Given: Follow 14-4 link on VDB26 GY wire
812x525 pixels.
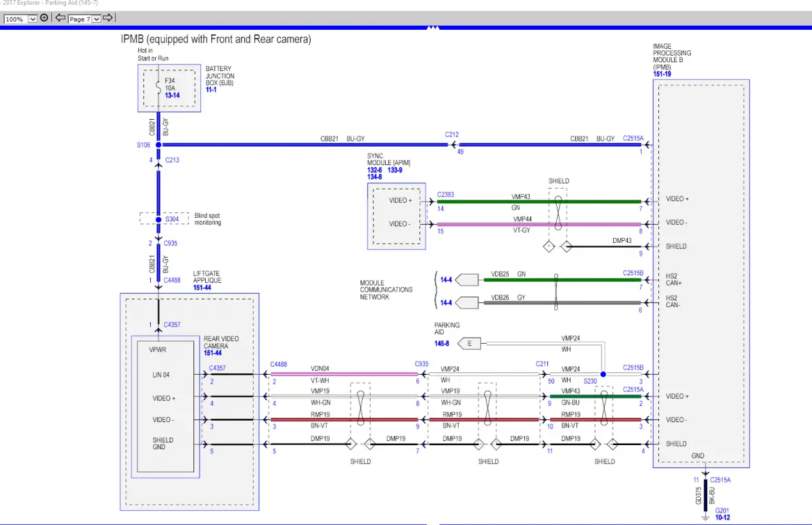Looking at the screenshot, I should pyautogui.click(x=446, y=302).
